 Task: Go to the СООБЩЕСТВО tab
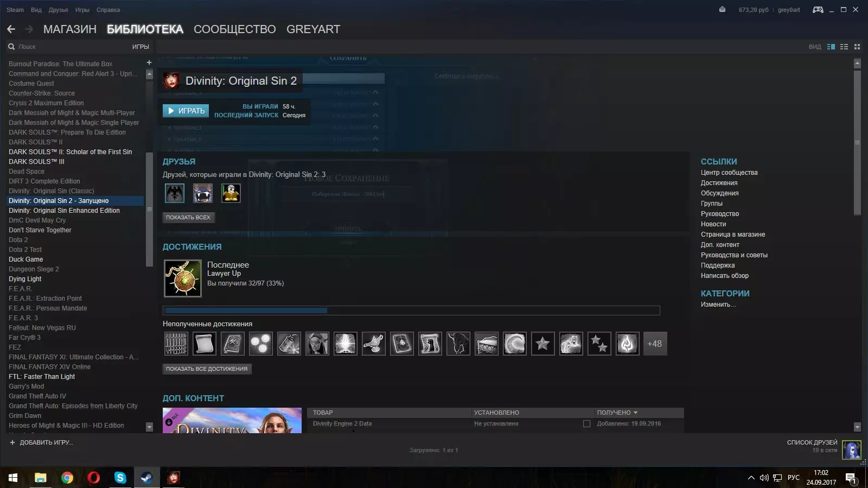pyautogui.click(x=235, y=29)
